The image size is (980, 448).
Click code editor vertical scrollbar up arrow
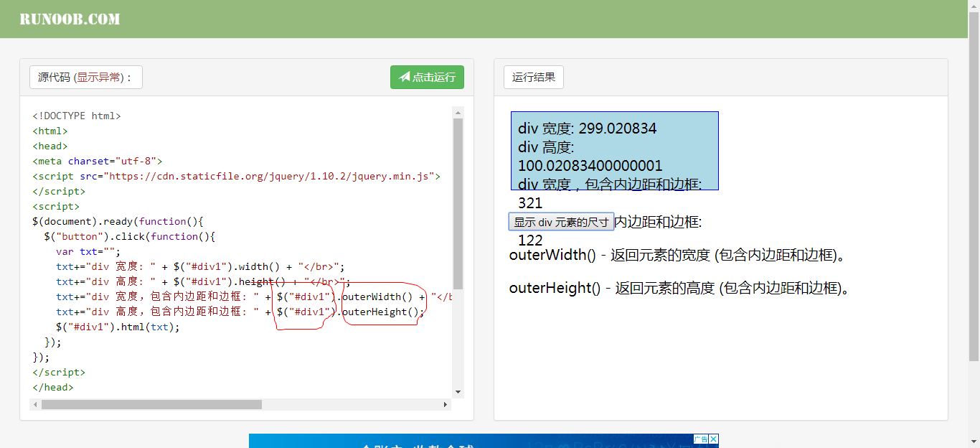[458, 113]
